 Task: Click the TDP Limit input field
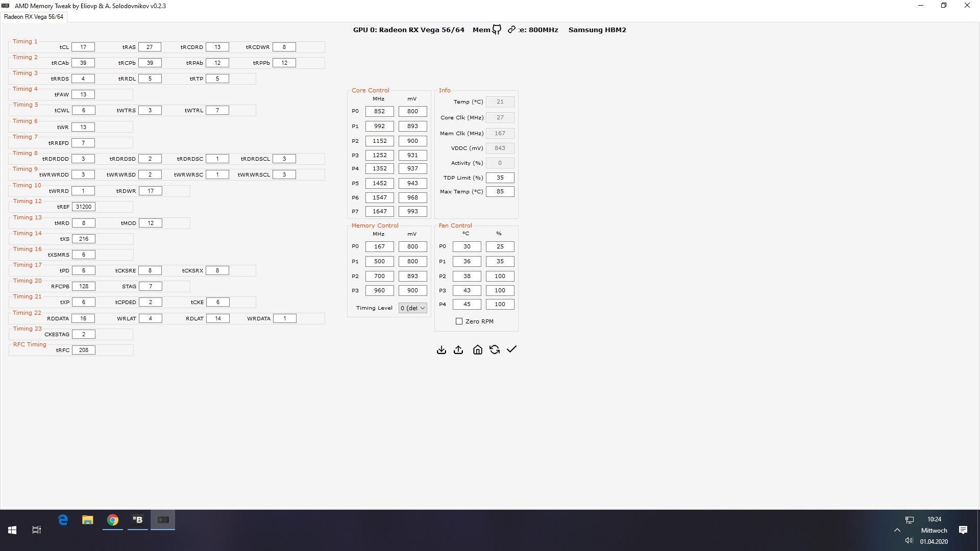[x=500, y=178]
